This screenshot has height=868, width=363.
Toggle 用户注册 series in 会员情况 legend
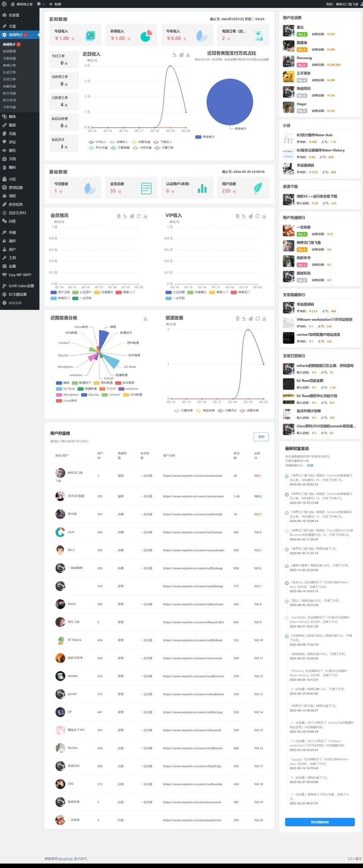click(60, 292)
